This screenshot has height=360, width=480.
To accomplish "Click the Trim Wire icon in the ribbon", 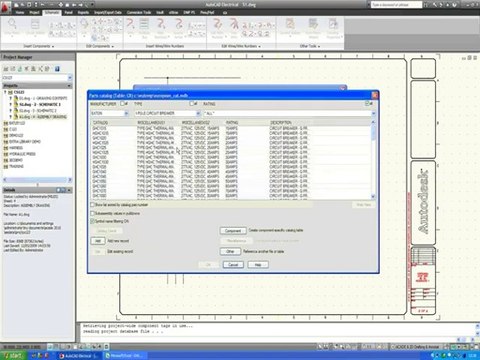I will (x=234, y=27).
